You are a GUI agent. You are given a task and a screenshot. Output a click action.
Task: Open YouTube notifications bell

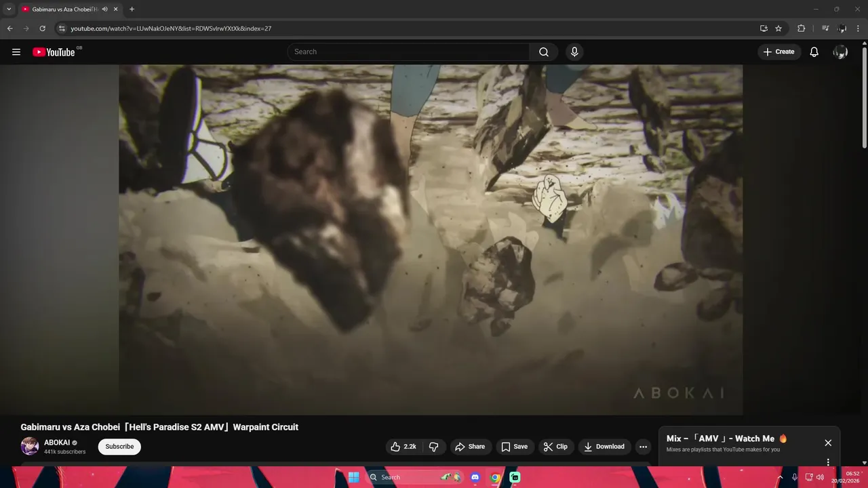click(814, 52)
